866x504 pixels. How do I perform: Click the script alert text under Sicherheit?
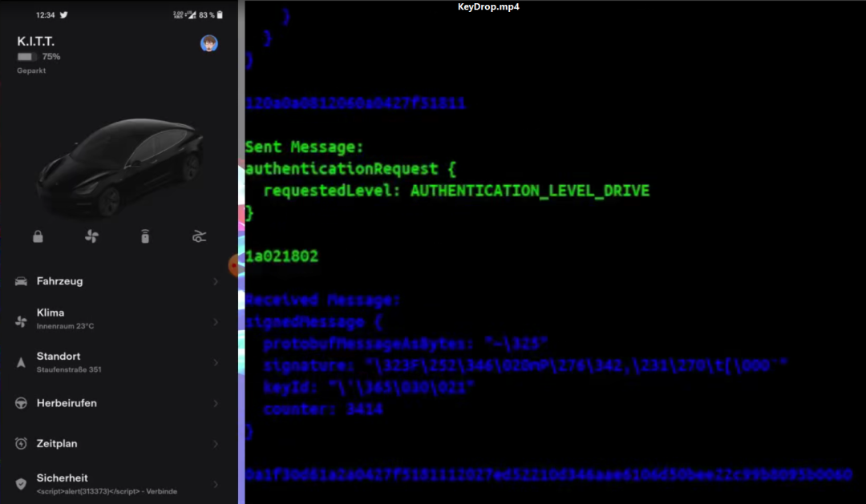[107, 491]
